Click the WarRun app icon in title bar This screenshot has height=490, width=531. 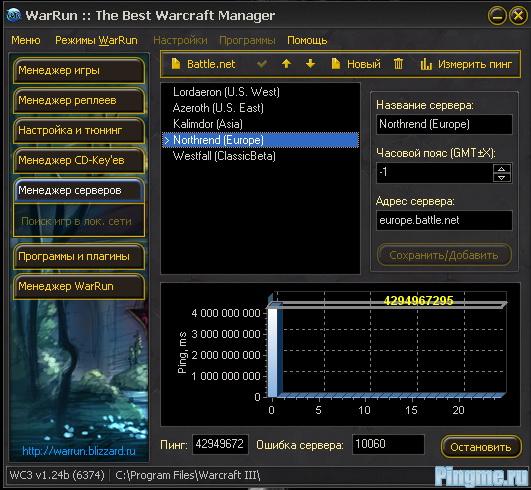point(13,15)
